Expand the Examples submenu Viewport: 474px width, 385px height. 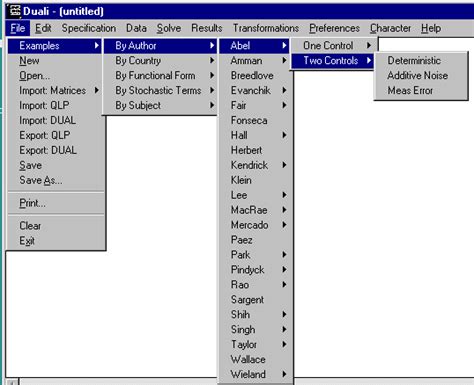pyautogui.click(x=55, y=46)
